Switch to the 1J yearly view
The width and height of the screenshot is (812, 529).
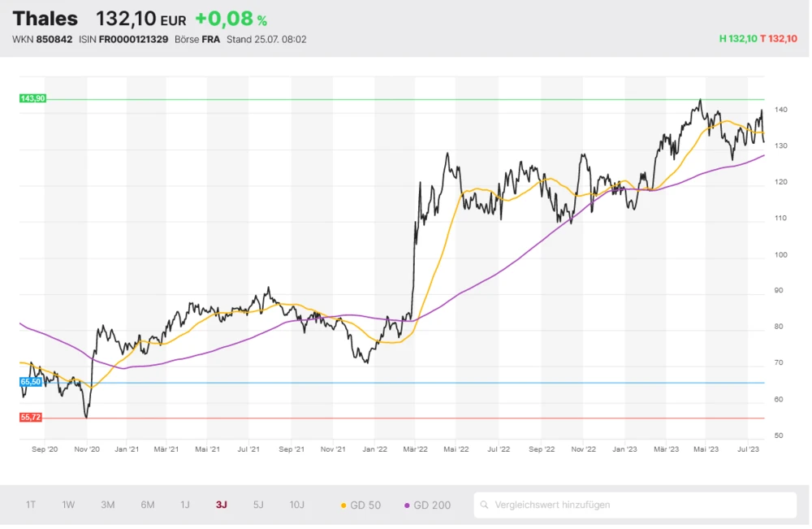(185, 505)
